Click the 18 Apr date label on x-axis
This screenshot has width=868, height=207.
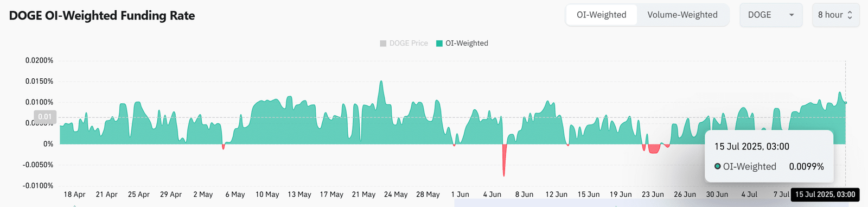click(x=74, y=195)
